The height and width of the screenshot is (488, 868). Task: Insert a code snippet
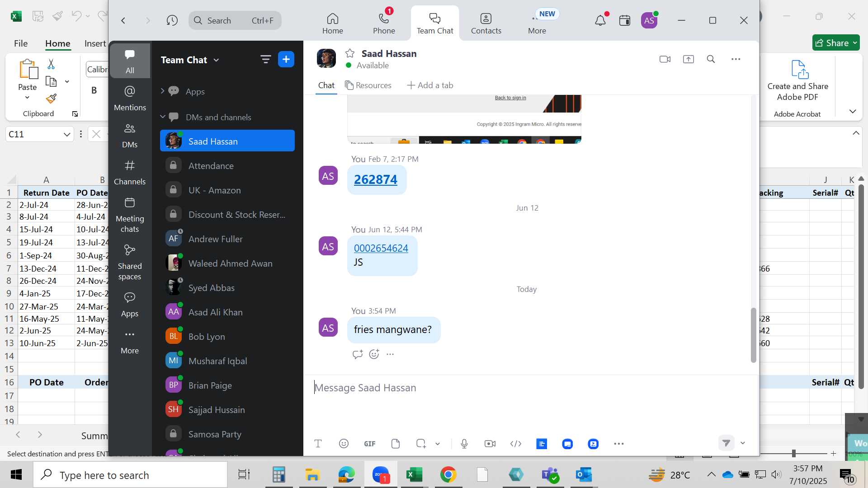coord(516,444)
